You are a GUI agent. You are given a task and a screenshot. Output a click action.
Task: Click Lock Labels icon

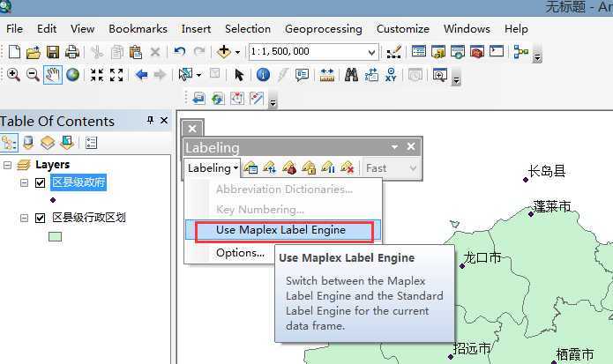click(x=309, y=168)
